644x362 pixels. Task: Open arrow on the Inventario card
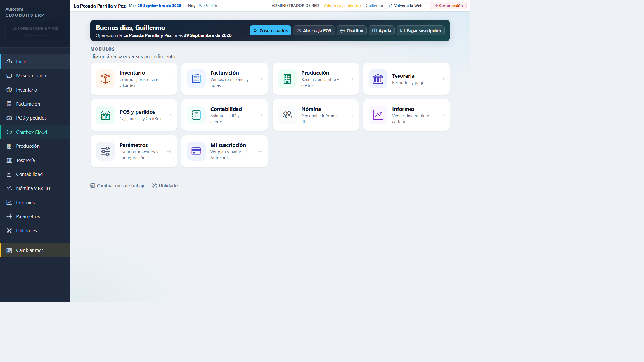[169, 79]
